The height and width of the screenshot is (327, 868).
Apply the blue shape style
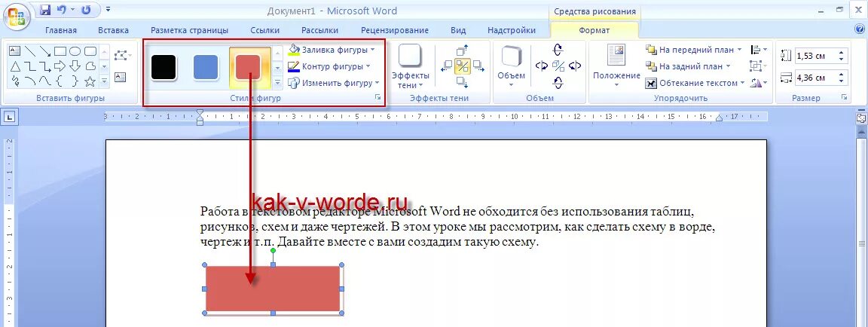click(206, 67)
